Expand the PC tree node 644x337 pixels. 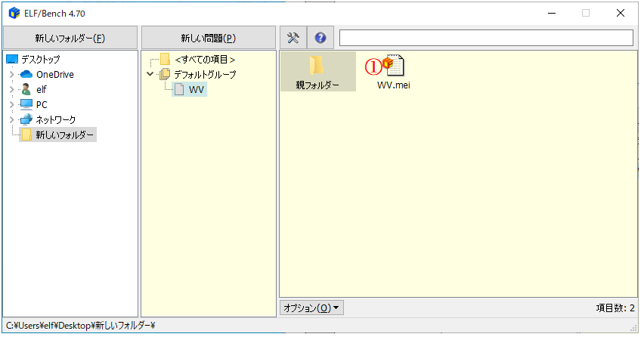click(x=11, y=104)
